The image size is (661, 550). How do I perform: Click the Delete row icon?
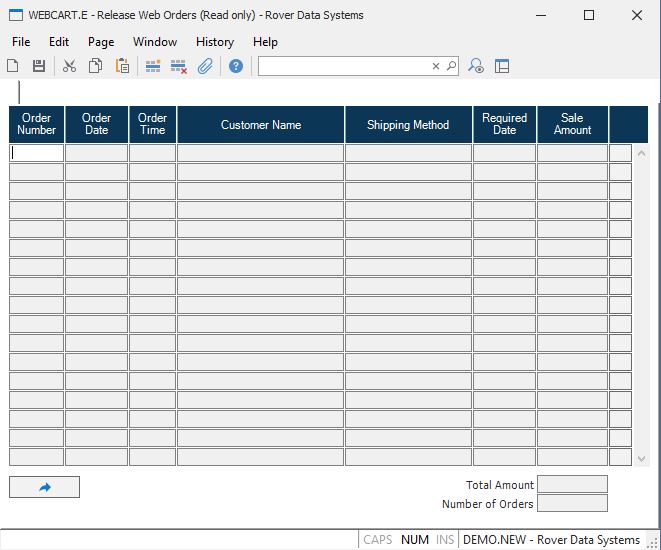pos(179,66)
